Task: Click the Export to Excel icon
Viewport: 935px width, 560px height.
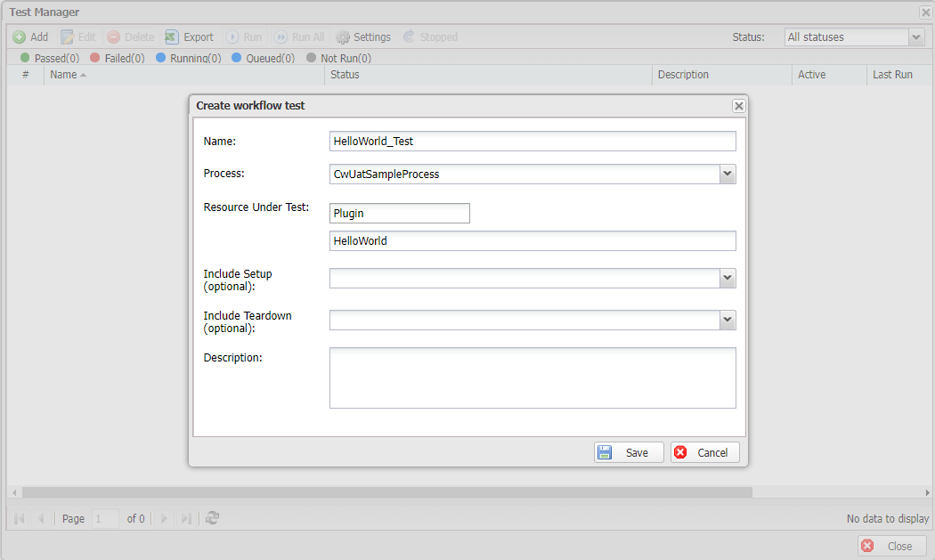Action: tap(173, 37)
